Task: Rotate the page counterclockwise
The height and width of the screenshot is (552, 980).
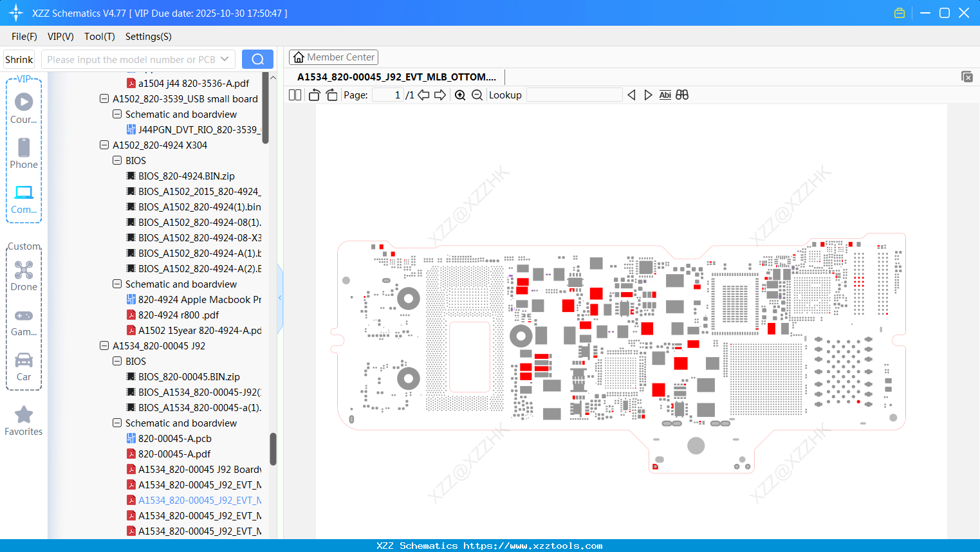Action: pyautogui.click(x=314, y=95)
